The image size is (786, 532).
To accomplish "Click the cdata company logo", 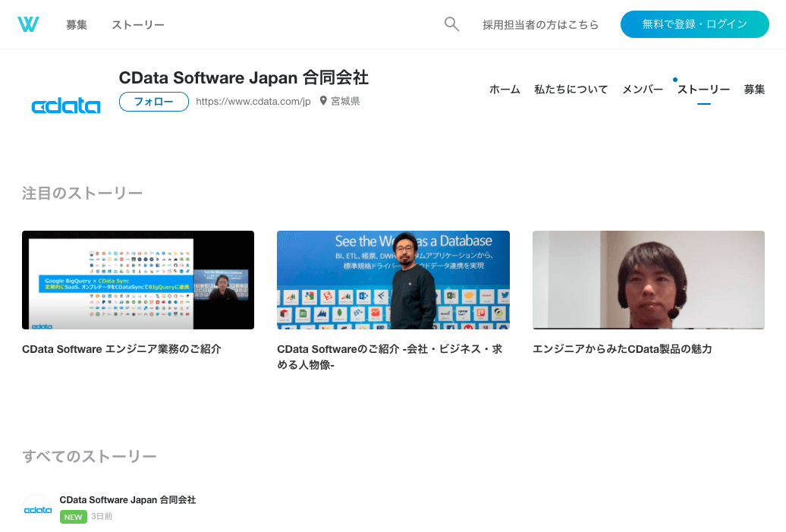I will pos(66,105).
